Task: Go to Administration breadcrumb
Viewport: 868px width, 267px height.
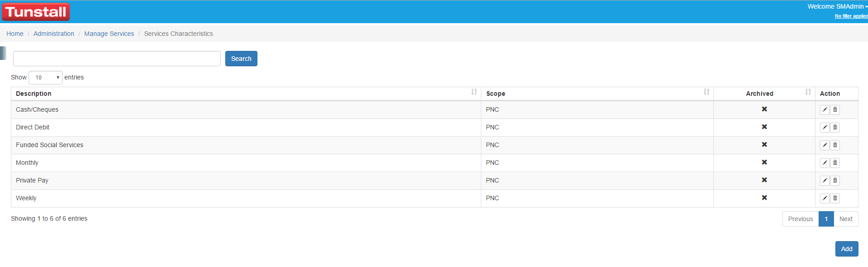Action: tap(54, 34)
